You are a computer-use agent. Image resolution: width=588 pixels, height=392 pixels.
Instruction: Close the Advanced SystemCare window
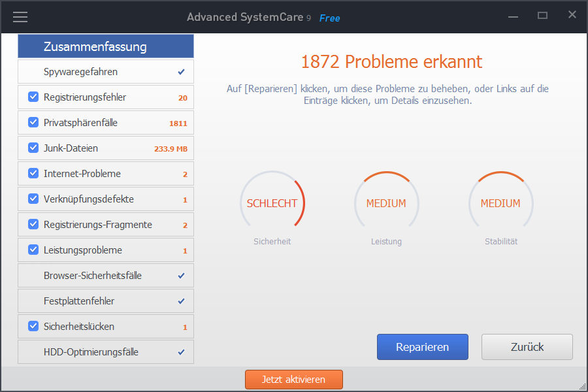click(572, 14)
